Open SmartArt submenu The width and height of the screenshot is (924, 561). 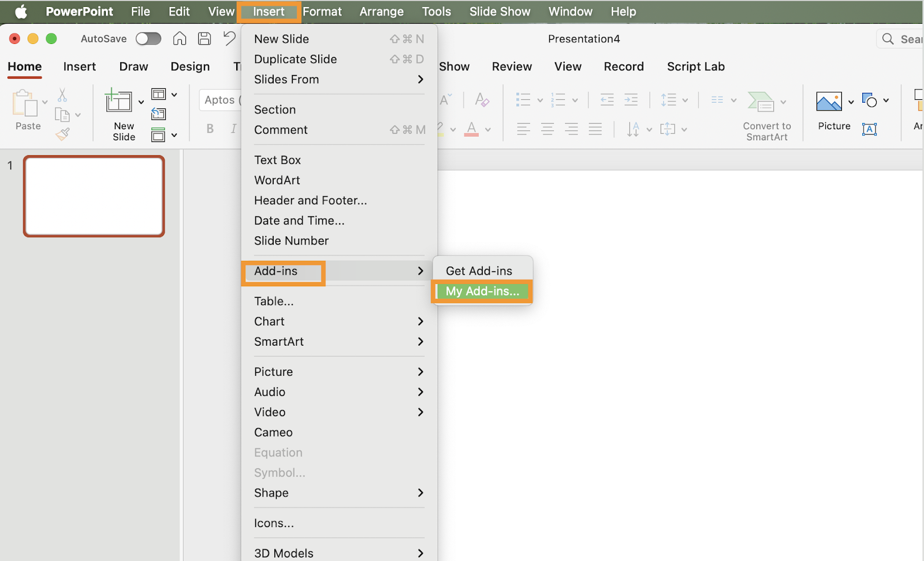point(339,342)
